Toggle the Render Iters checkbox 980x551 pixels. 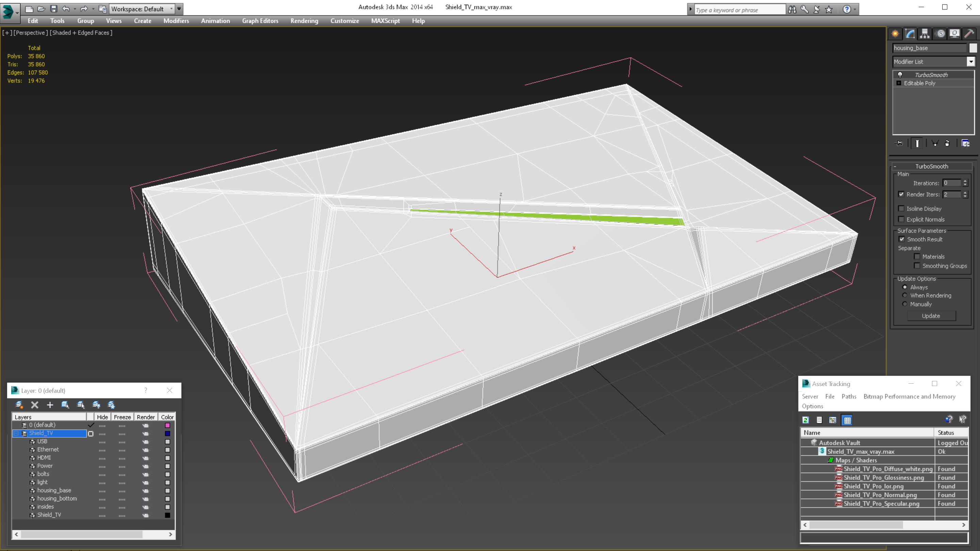tap(901, 194)
